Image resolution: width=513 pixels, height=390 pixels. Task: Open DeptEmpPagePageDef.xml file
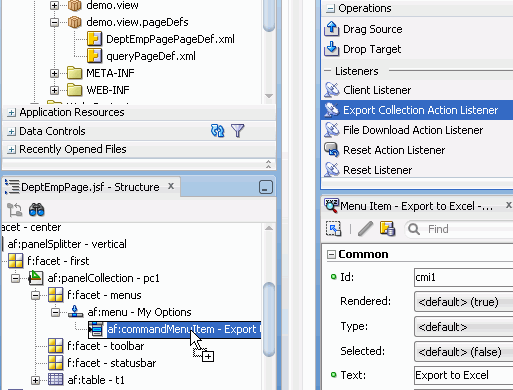(x=170, y=39)
